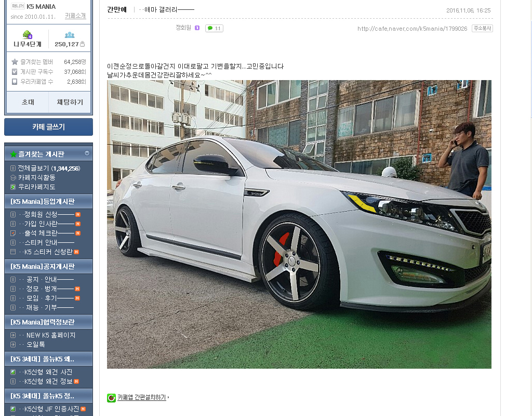
Task: Expand the [K5 Mania]등업게시판 section header
Action: 43,201
